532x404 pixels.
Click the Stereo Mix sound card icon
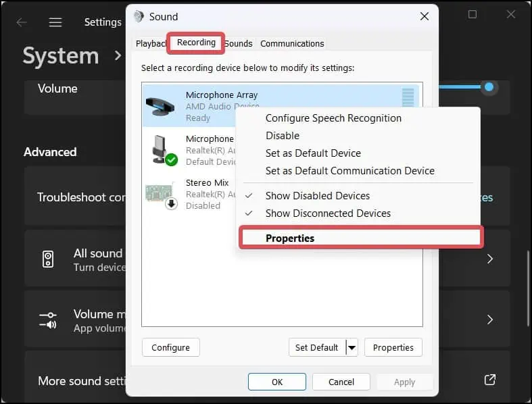click(x=161, y=194)
